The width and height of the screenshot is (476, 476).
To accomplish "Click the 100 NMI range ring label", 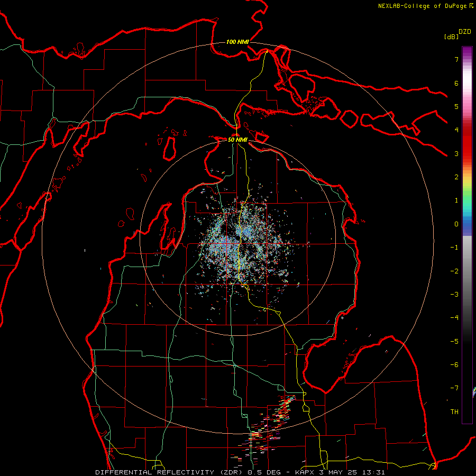I will pyautogui.click(x=237, y=42).
